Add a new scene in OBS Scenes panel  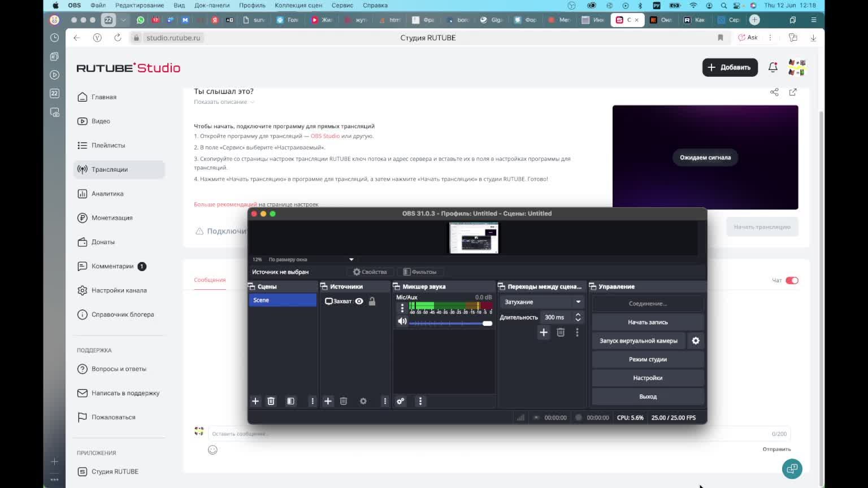point(255,401)
